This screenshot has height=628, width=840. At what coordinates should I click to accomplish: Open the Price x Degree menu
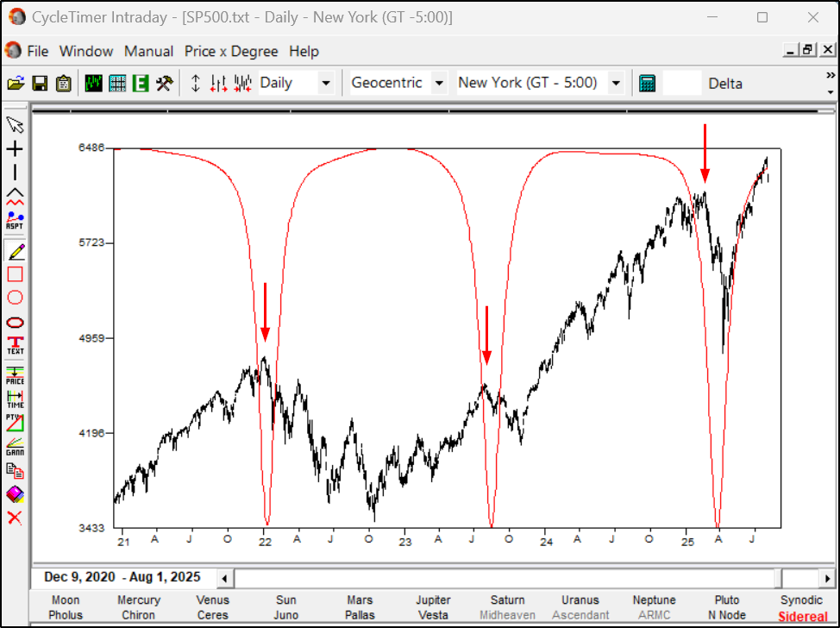[231, 52]
